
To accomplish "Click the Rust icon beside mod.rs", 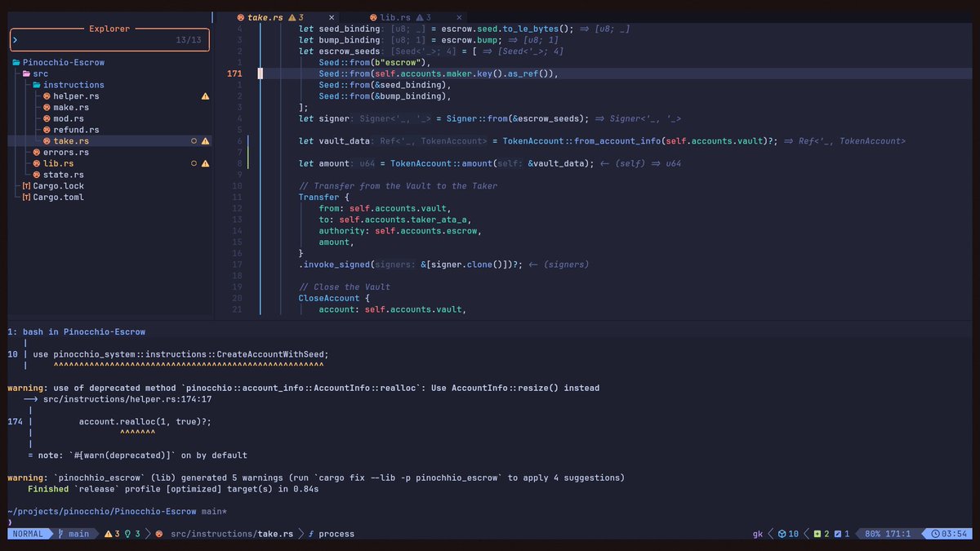I will point(47,119).
